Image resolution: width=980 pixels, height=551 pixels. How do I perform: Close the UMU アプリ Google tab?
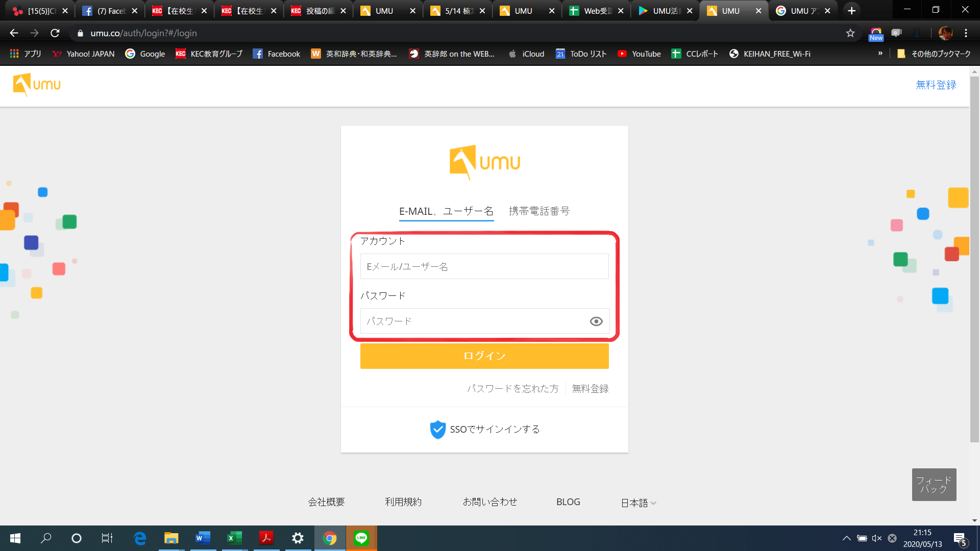click(827, 11)
